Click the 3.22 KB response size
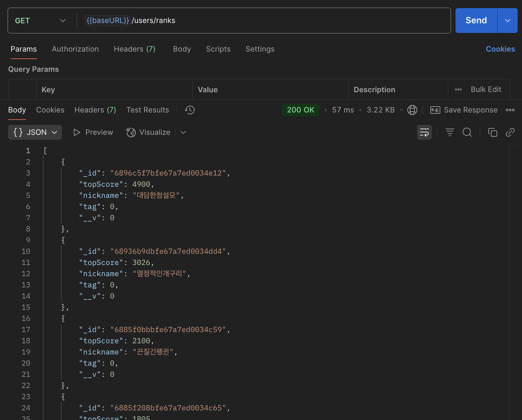This screenshot has height=420, width=522. (x=381, y=110)
